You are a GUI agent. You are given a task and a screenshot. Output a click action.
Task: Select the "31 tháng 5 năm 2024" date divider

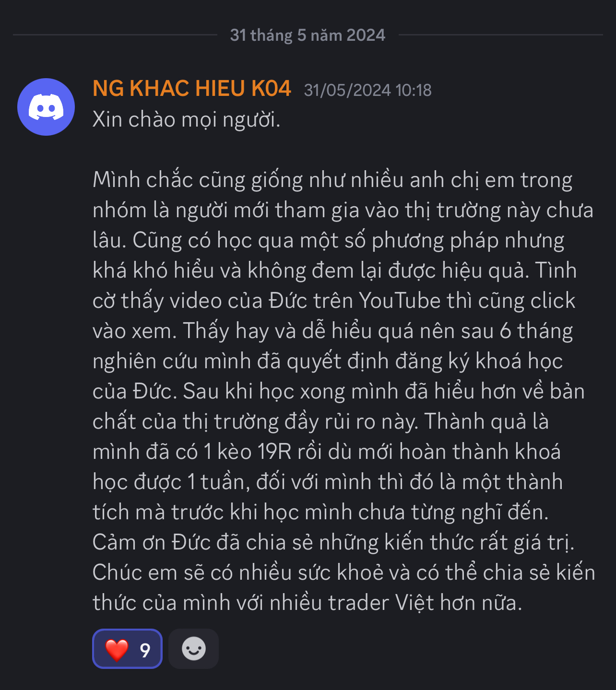(308, 35)
